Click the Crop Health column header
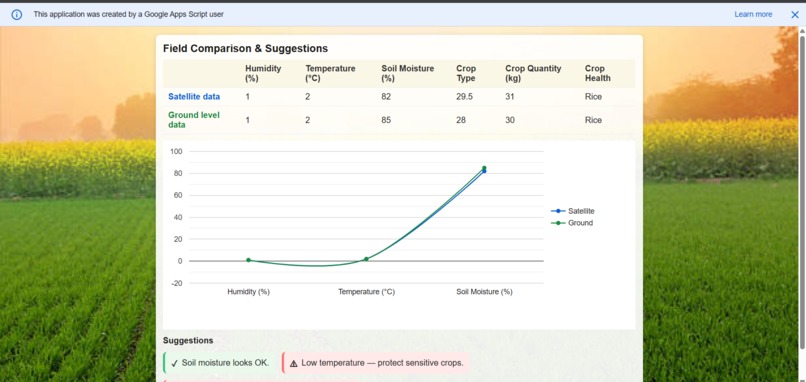This screenshot has height=382, width=806. pos(598,73)
